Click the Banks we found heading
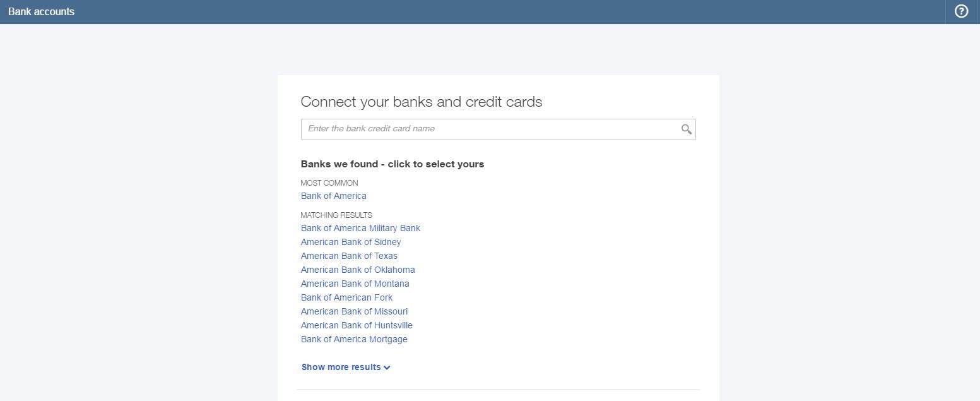Screen dimensions: 980x401 point(392,164)
